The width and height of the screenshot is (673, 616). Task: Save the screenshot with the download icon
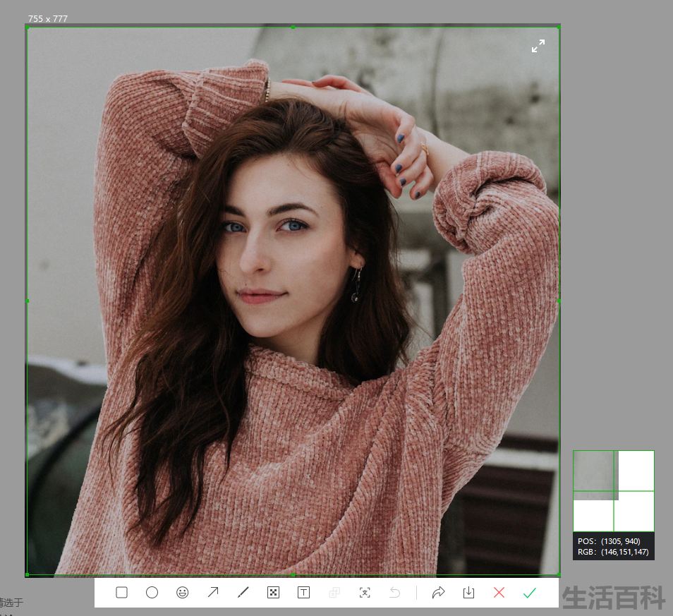pyautogui.click(x=468, y=593)
